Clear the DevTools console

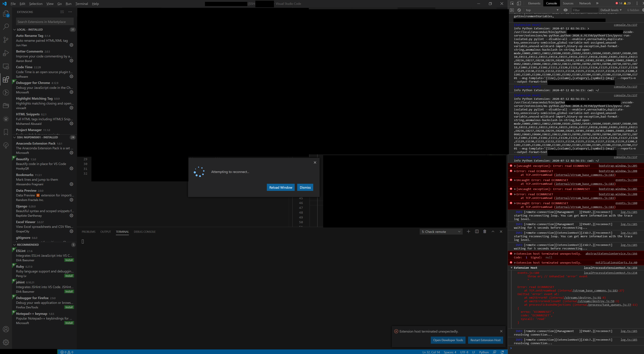[x=519, y=10]
